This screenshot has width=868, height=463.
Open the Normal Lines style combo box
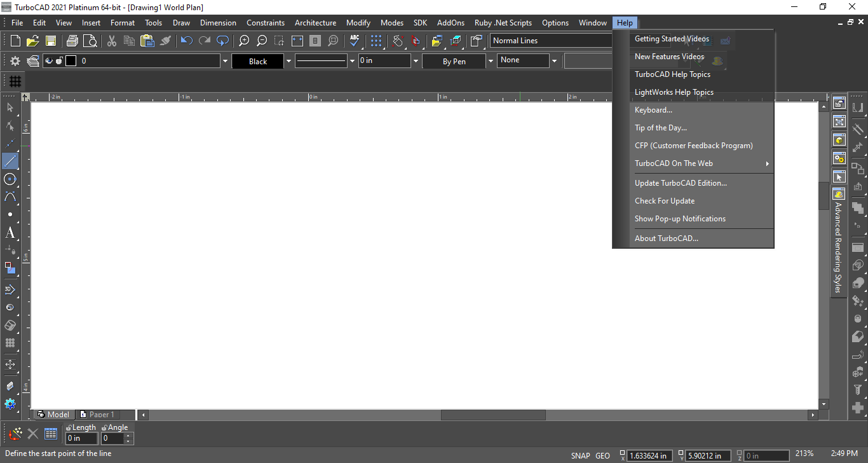coord(551,41)
